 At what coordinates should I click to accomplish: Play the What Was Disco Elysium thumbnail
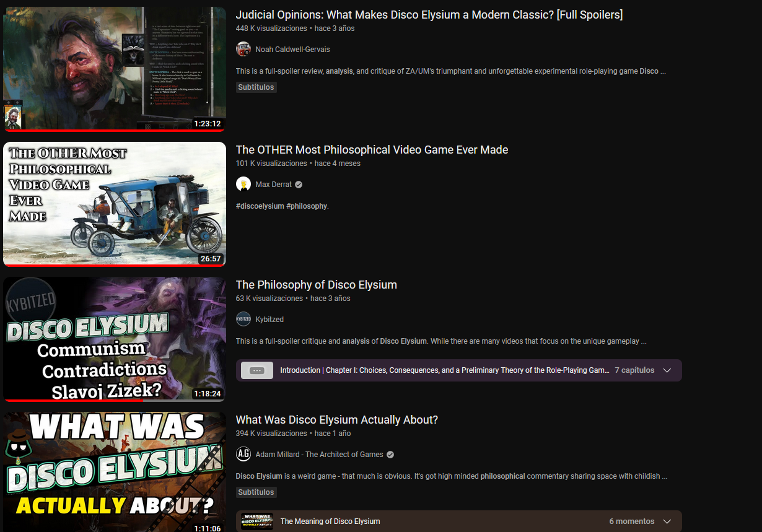click(115, 472)
